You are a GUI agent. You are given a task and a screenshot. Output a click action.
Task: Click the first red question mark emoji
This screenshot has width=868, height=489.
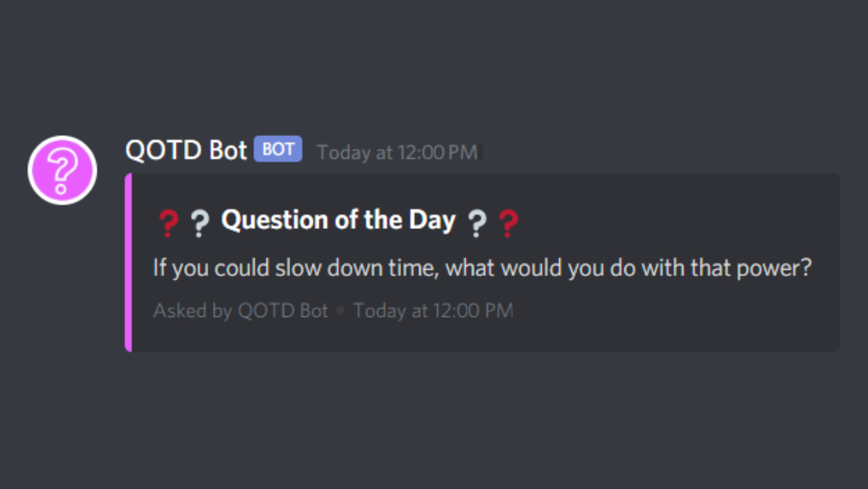[x=168, y=223]
